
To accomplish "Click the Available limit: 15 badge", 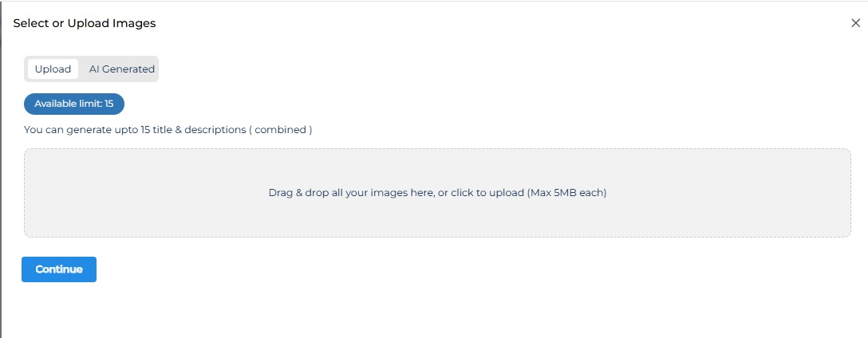I will click(x=74, y=104).
